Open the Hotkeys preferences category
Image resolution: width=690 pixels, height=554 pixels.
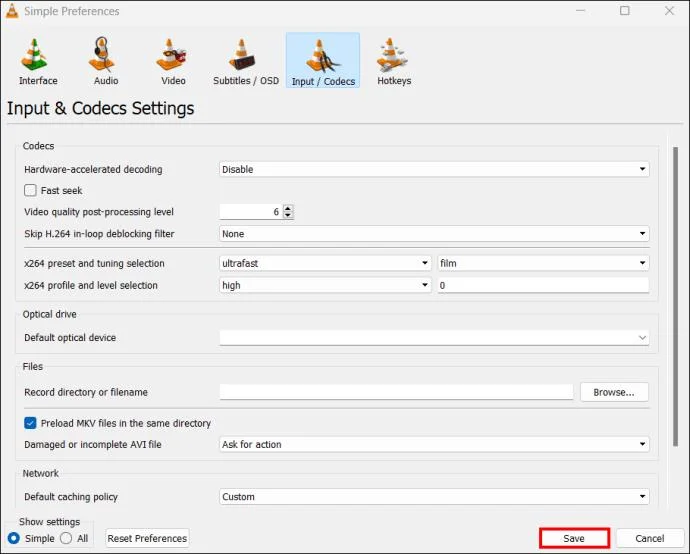[x=394, y=61]
